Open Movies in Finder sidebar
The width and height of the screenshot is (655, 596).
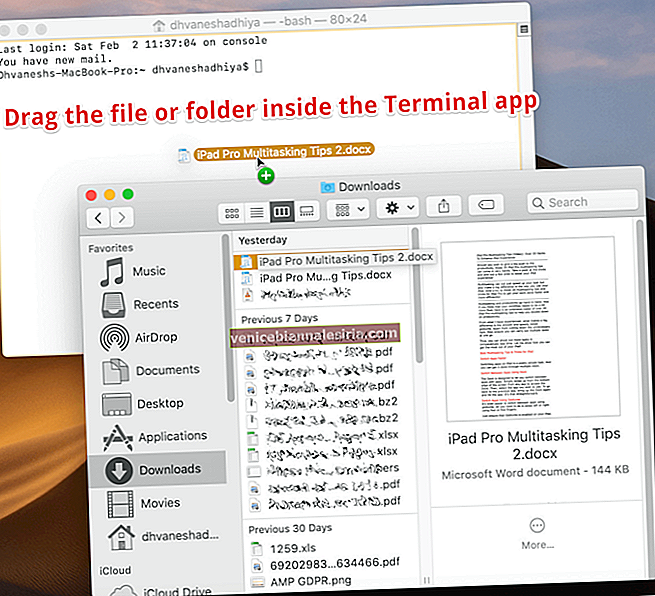[143, 504]
